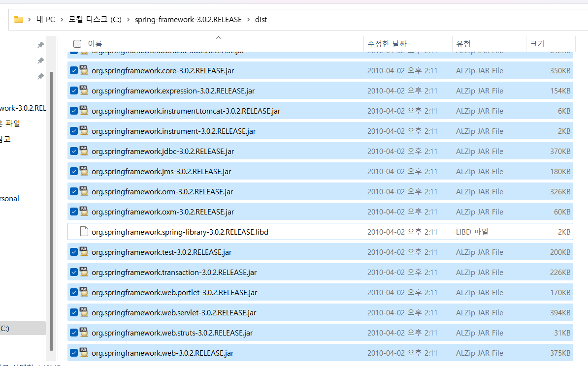This screenshot has width=588, height=366.
Task: Uncheck the web.struts jar checkbox
Action: click(x=74, y=333)
